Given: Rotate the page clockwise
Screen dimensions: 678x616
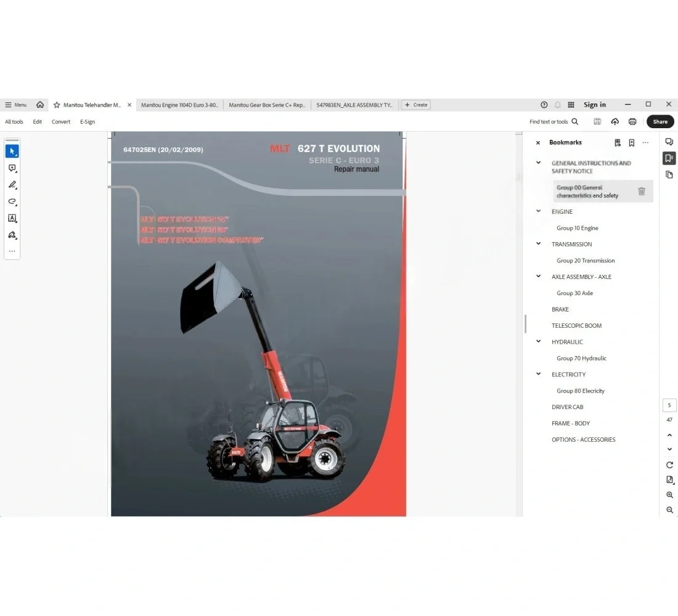Looking at the screenshot, I should [669, 465].
